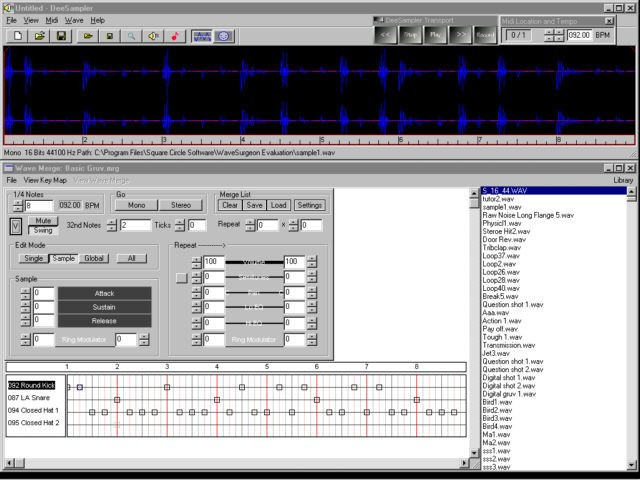Viewport: 640px width, 480px height.
Task: Click the rewind << transport button
Action: pos(385,36)
